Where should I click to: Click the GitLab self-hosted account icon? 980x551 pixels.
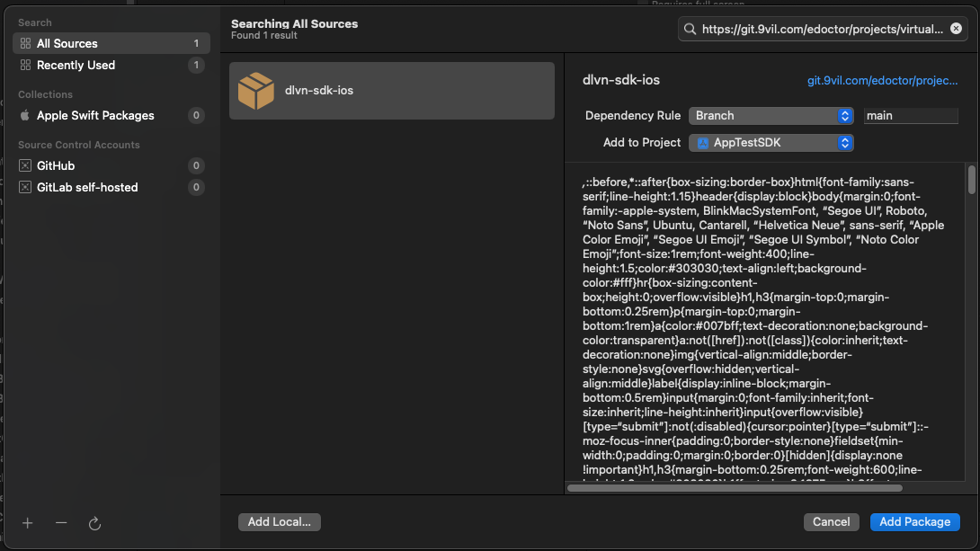point(25,188)
